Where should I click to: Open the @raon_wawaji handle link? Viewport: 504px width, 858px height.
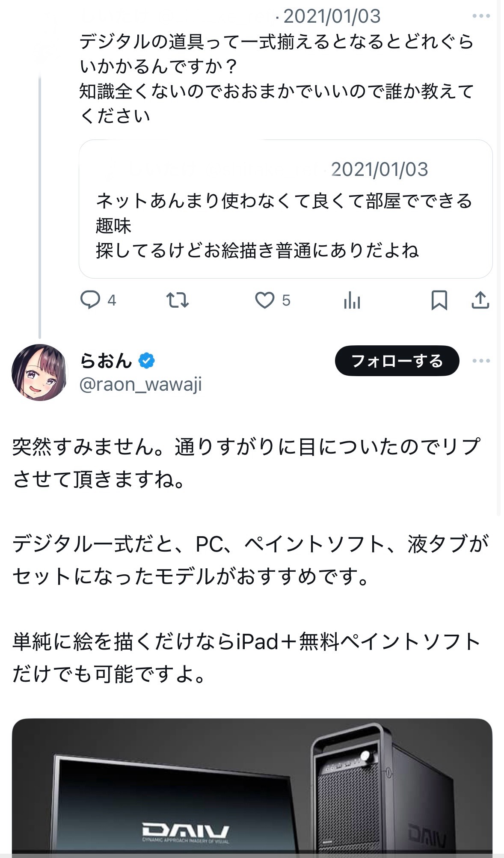click(x=140, y=384)
